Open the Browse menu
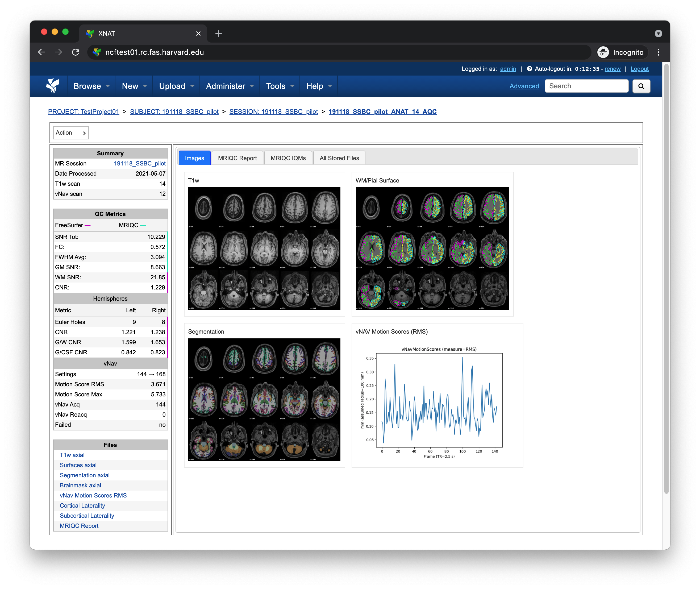 tap(91, 86)
